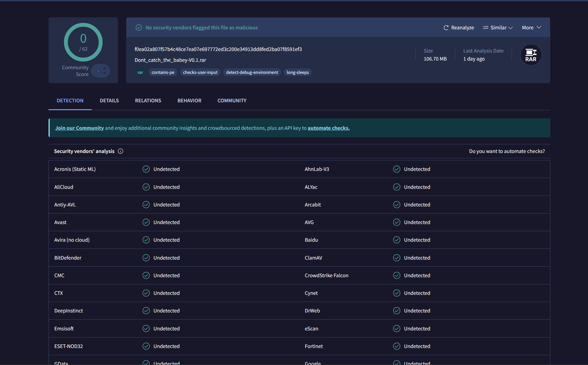Click the ESET-NOD32 vendor name
This screenshot has width=588, height=365.
[x=69, y=346]
